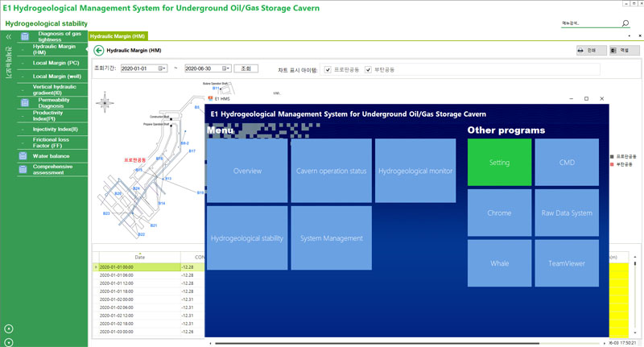This screenshot has height=347, width=644.
Task: Open the Cavern operation status tile
Action: (x=331, y=171)
